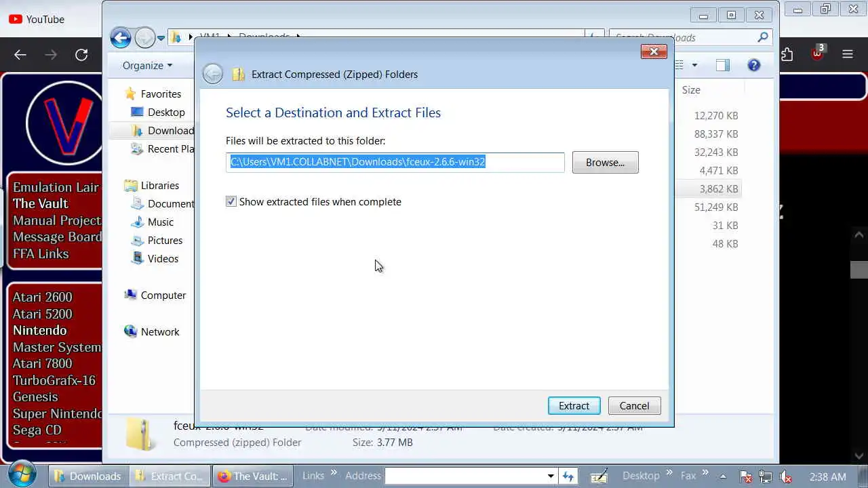Select the Downloads taskbar window
This screenshot has width=868, height=488.
[87, 476]
